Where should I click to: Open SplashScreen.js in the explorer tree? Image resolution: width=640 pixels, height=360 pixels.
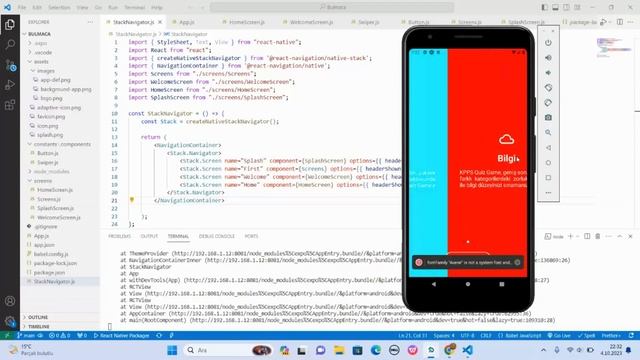56,208
